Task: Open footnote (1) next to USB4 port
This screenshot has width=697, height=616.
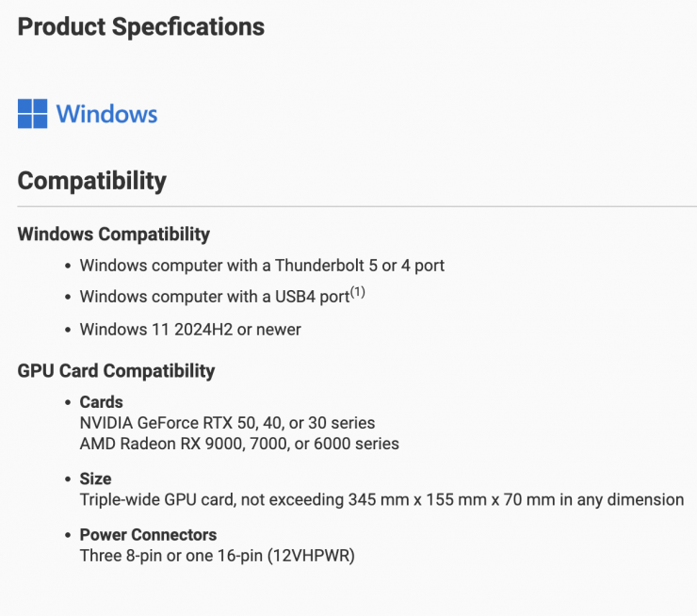Action: [x=357, y=293]
